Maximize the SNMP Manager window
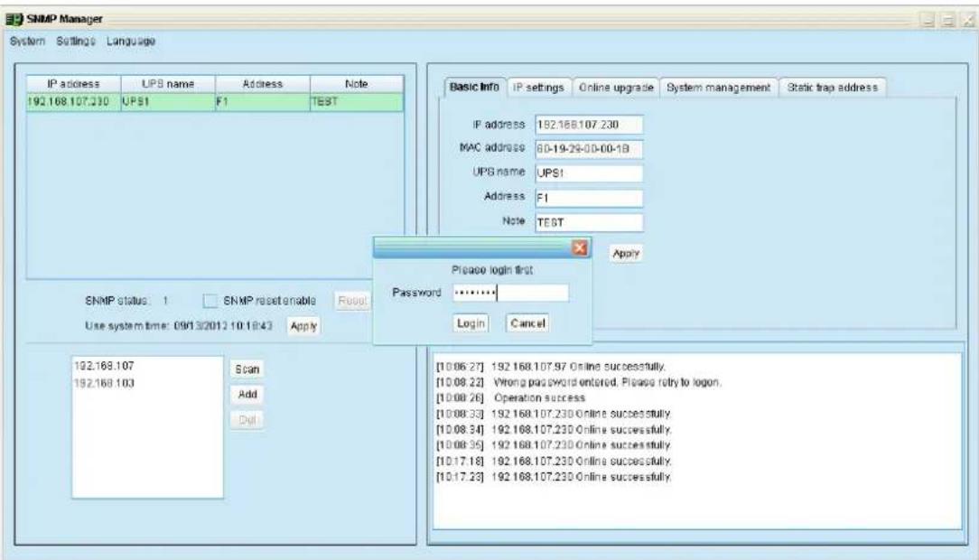The height and width of the screenshot is (560, 979). click(x=947, y=21)
